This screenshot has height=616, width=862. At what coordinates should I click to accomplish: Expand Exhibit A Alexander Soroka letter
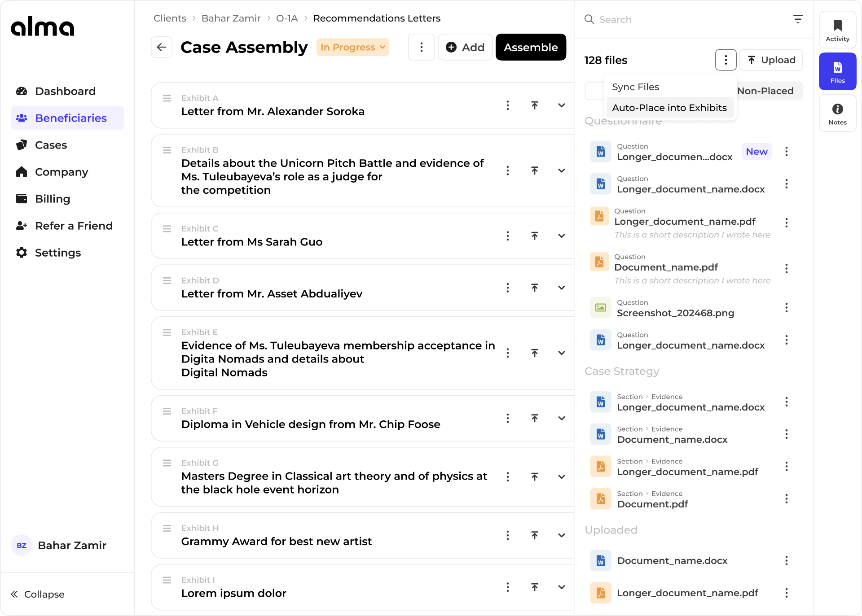point(562,105)
